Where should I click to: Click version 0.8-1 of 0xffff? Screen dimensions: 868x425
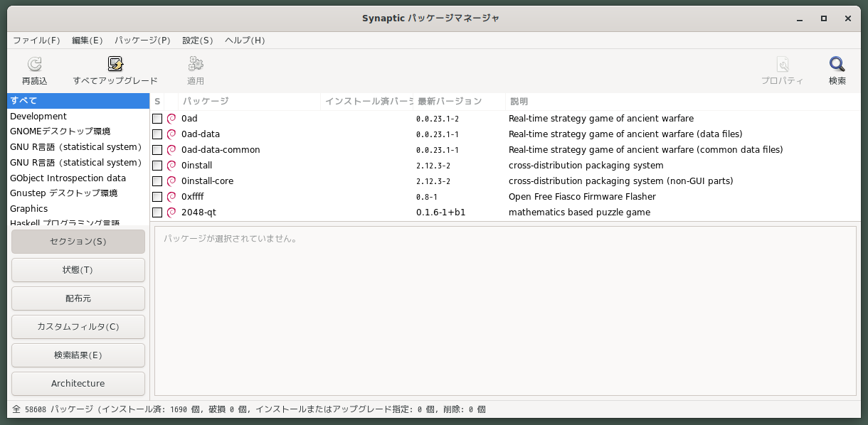click(427, 197)
